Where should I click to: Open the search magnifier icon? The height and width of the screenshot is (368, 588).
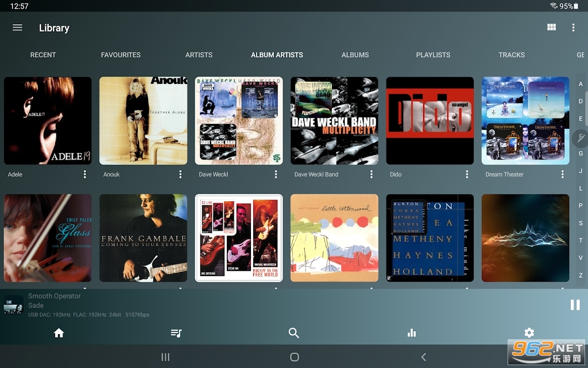tap(293, 333)
